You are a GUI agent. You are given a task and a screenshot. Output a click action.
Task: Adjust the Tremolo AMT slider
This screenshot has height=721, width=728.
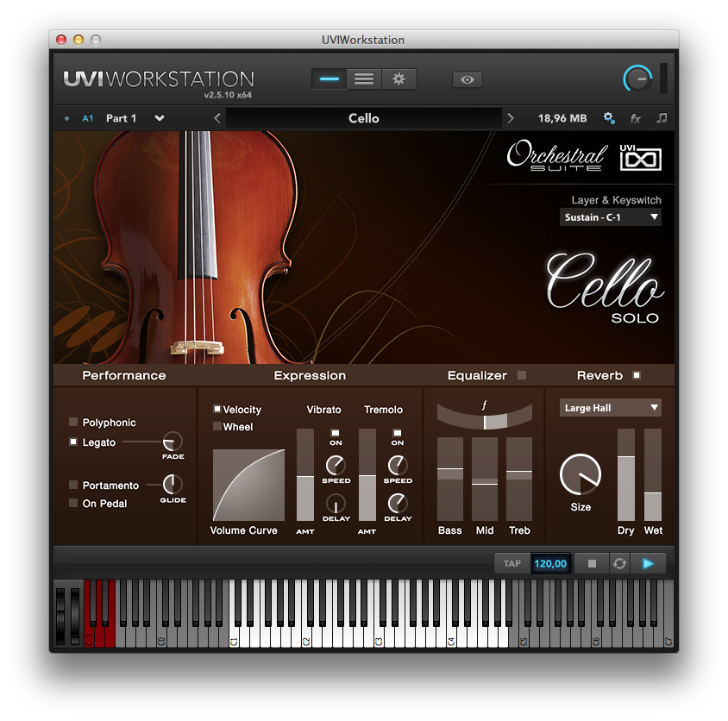367,474
